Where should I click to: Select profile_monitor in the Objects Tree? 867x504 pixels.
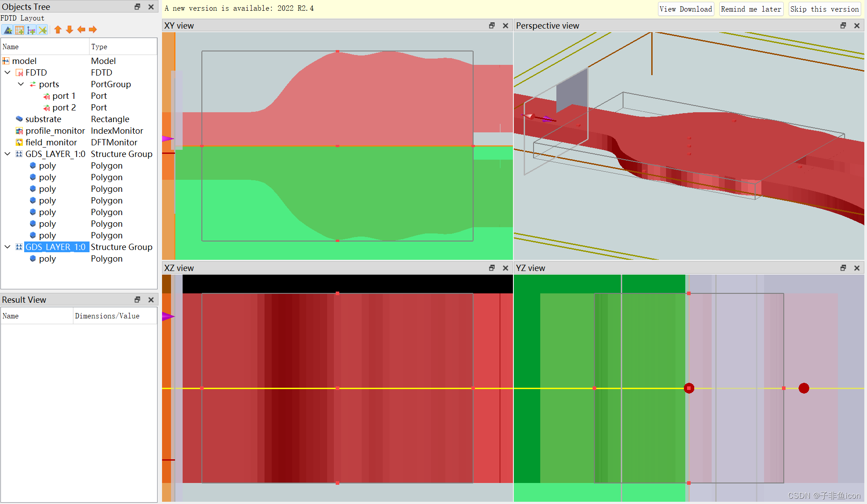click(55, 131)
